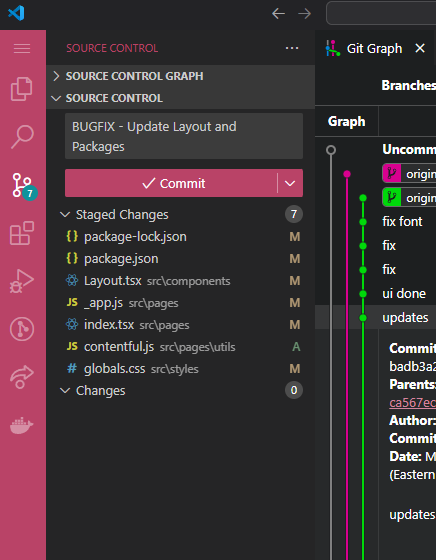Screen dimensions: 436x560
Task: Close the Git Graph tab
Action: (420, 48)
